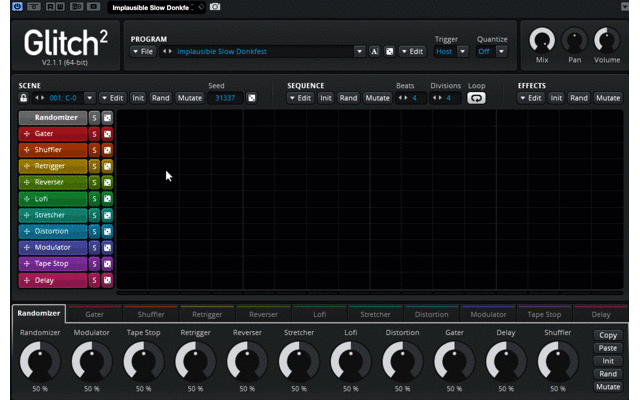
Task: Adjust the Volume knob
Action: pos(607,40)
